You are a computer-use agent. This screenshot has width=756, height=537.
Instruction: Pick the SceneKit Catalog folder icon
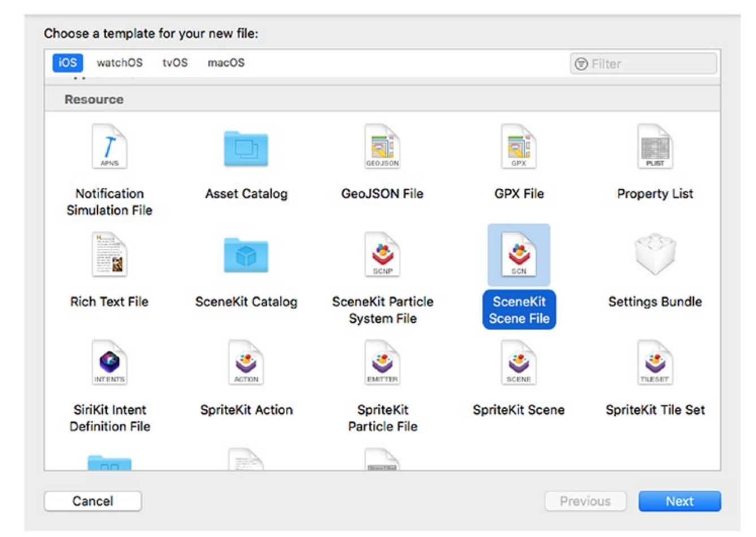pos(246,255)
